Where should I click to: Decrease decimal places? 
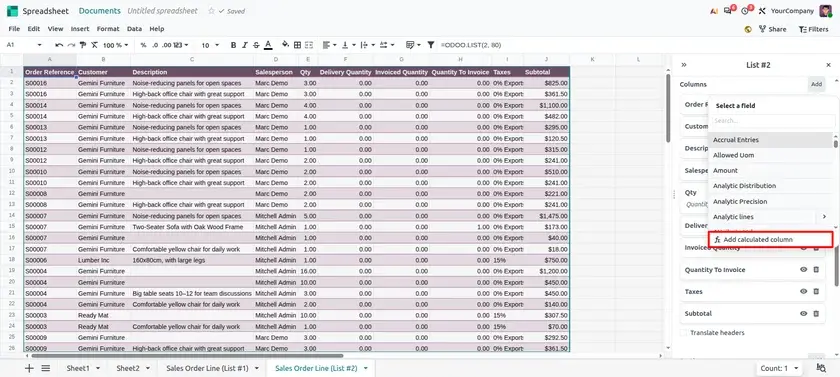click(155, 45)
